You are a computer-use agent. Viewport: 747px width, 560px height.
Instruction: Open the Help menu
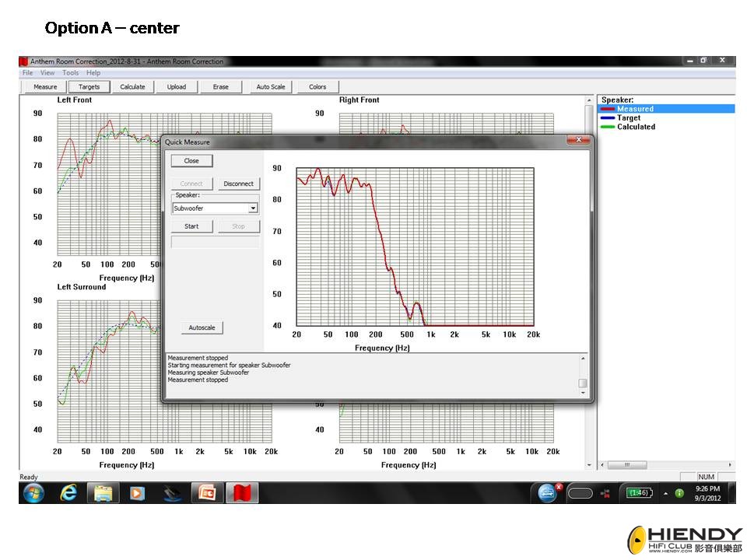[93, 73]
